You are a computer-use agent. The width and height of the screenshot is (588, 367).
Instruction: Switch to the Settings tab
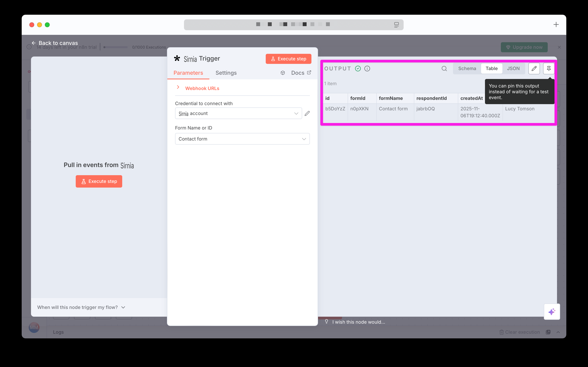click(x=226, y=73)
